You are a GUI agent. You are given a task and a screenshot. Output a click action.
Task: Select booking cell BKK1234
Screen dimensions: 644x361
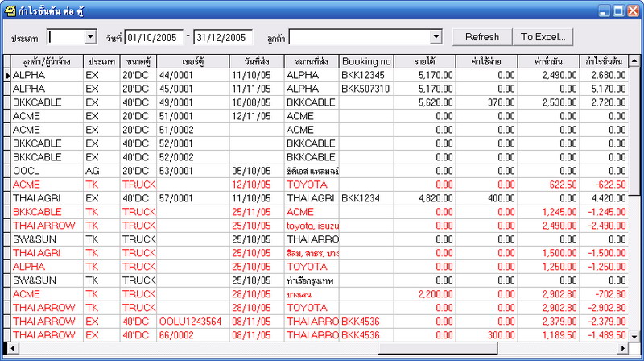[x=366, y=198]
